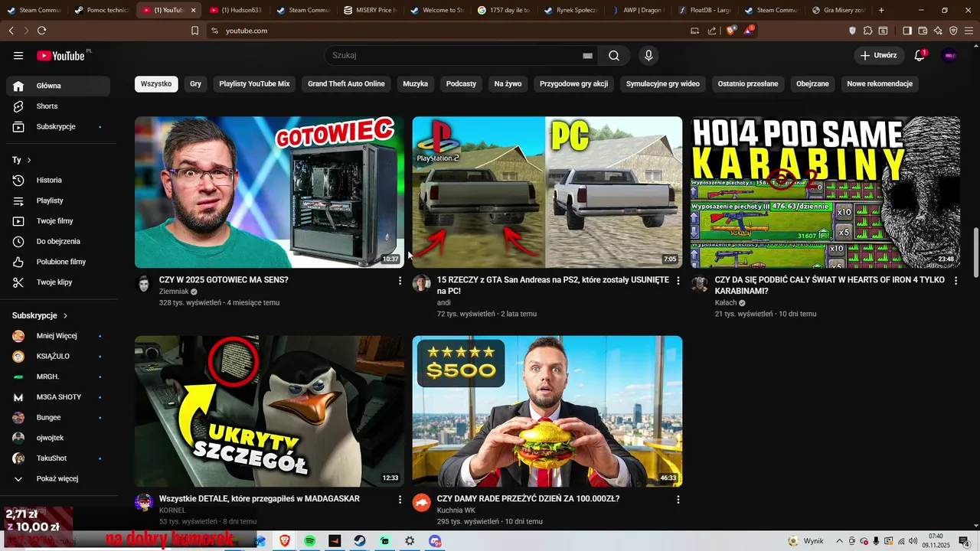Image resolution: width=980 pixels, height=551 pixels.
Task: Open options for Hearts of Iron 4 video
Action: click(x=955, y=281)
